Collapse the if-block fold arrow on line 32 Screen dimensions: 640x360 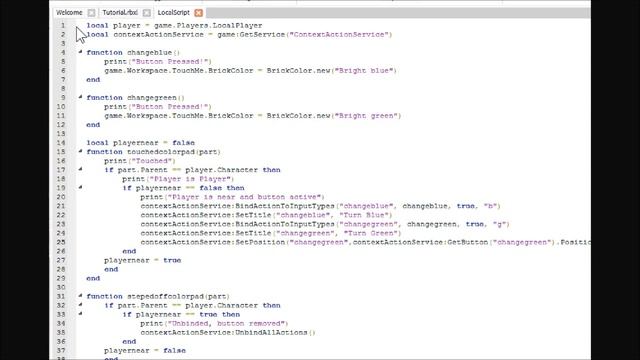(80, 305)
